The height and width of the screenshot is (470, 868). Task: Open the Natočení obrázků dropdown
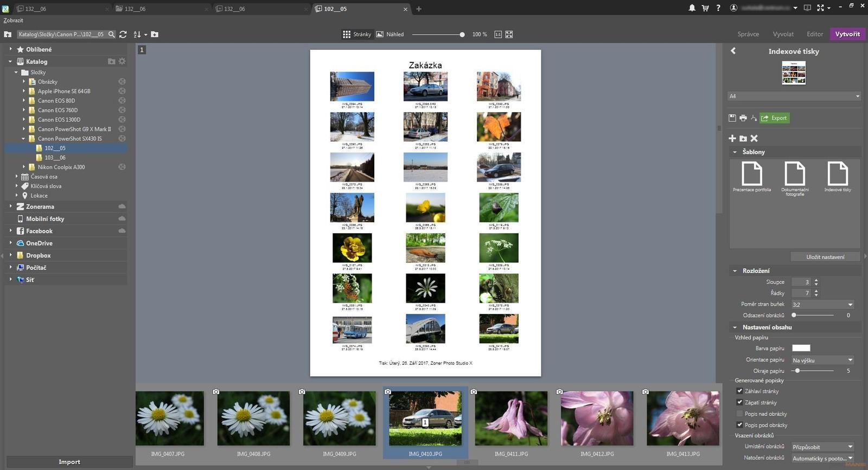pos(823,458)
